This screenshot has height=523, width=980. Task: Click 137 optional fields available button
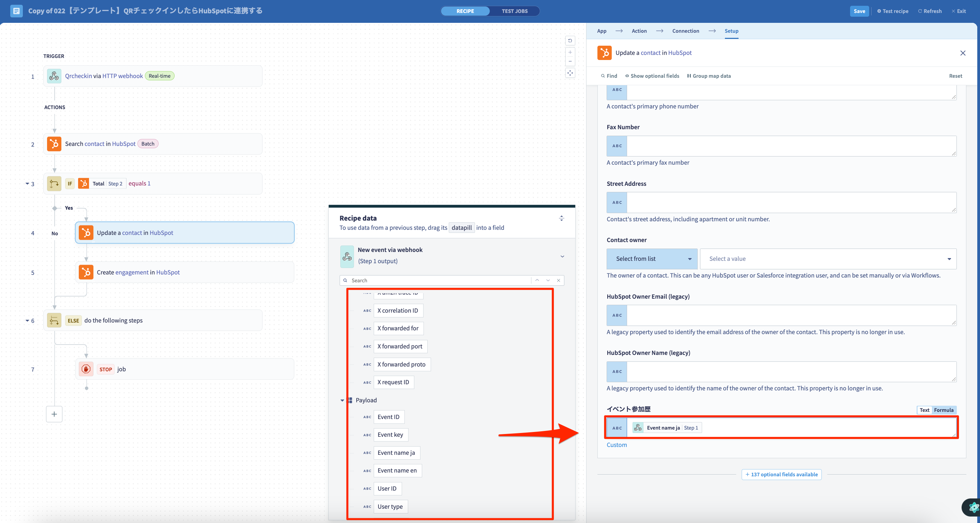point(781,474)
